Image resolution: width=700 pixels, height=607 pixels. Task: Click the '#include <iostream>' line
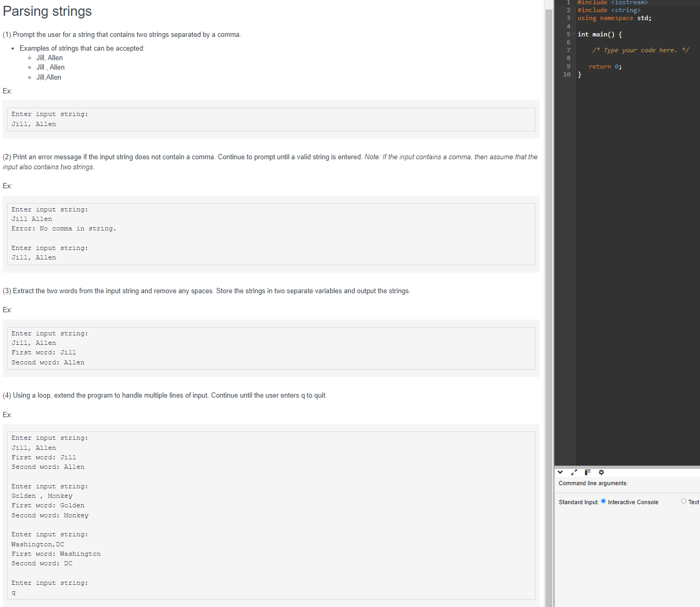(612, 3)
